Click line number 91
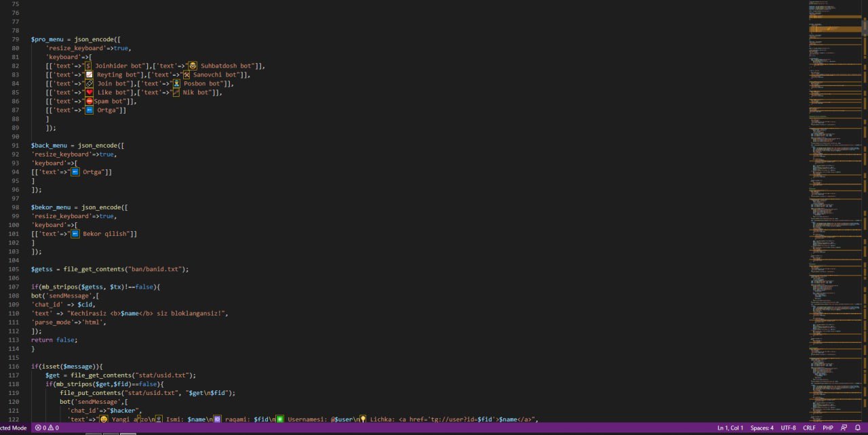Screen dimensions: 868x435 (x=16, y=146)
